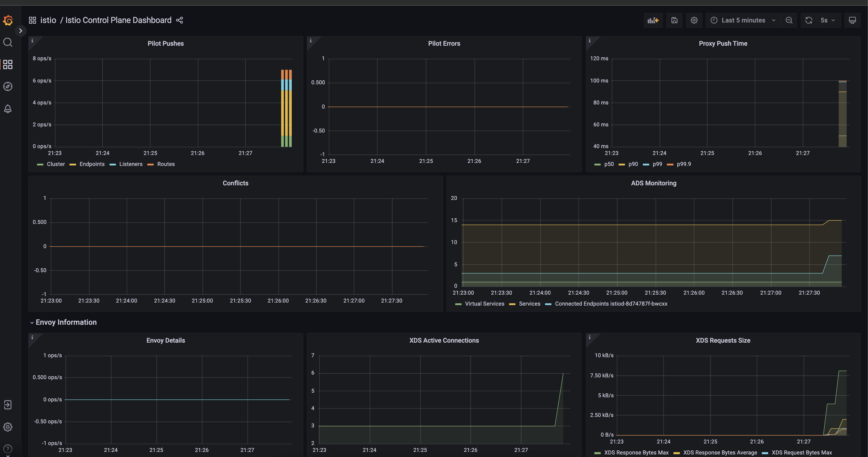Collapse the Envoy Information row
The height and width of the screenshot is (457, 868).
coord(66,322)
